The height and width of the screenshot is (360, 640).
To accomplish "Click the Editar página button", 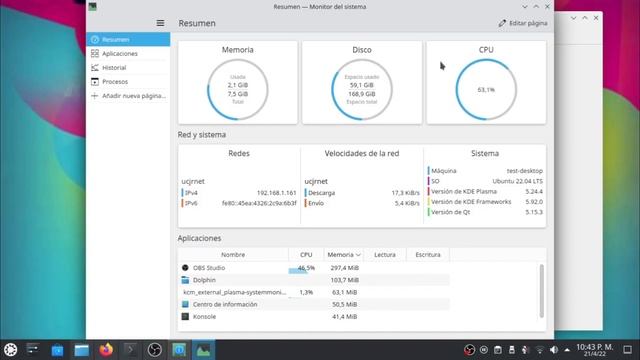I will (x=523, y=23).
